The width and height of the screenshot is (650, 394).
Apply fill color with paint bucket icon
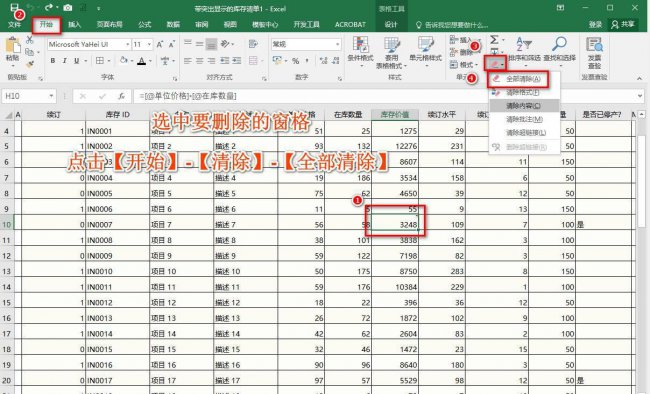(124, 61)
